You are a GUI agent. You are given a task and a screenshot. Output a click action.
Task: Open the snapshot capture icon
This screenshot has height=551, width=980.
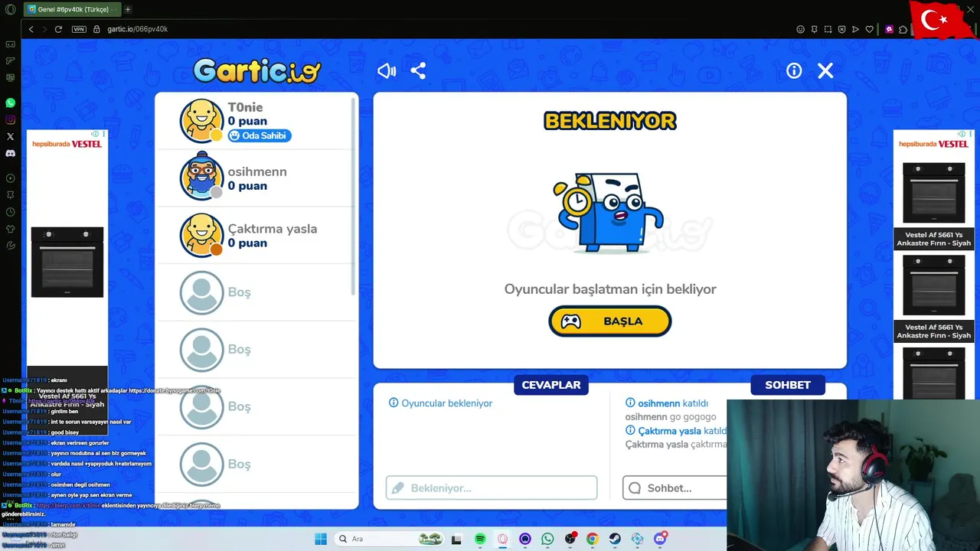point(828,29)
